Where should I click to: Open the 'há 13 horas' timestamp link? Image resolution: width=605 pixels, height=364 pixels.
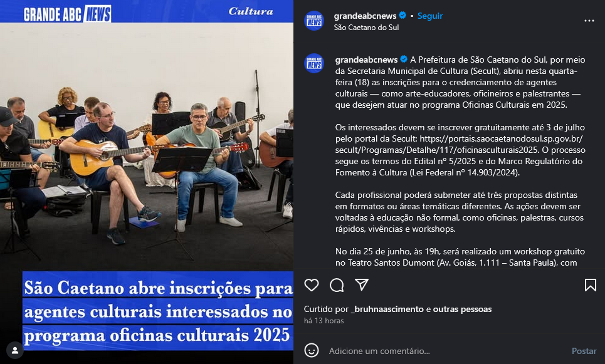(324, 321)
